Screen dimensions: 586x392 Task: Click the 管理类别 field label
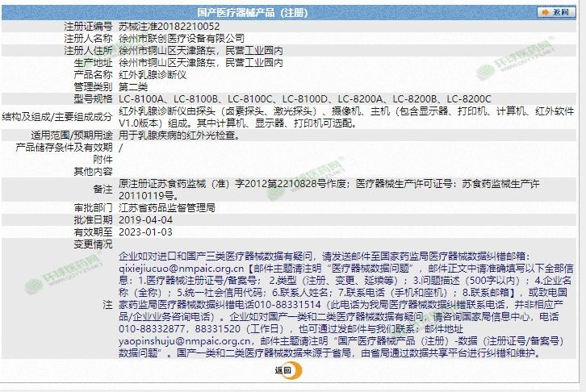click(x=93, y=87)
